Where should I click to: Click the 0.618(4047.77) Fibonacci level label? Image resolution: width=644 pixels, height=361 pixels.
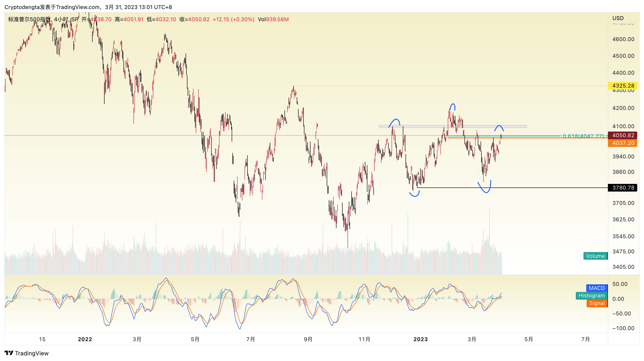click(583, 136)
